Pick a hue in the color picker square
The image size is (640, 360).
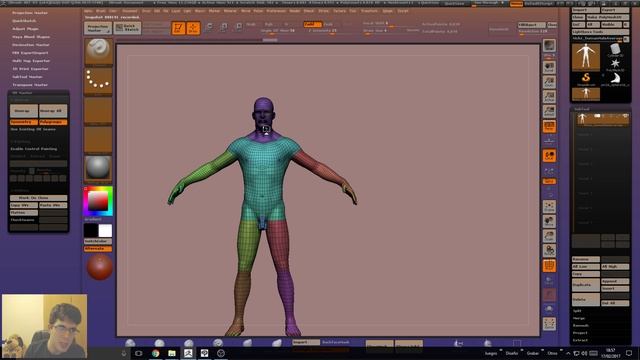coord(98,201)
